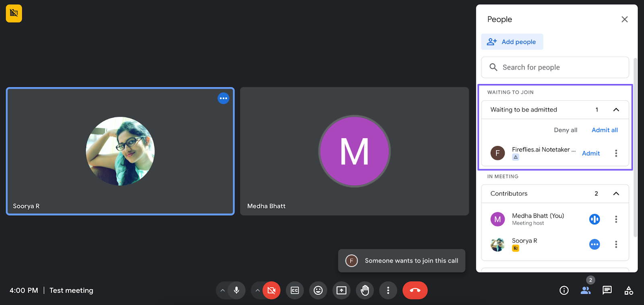Viewport: 644px width, 305px height.
Task: Click Soorya R avatar in Contributors list
Action: 497,244
